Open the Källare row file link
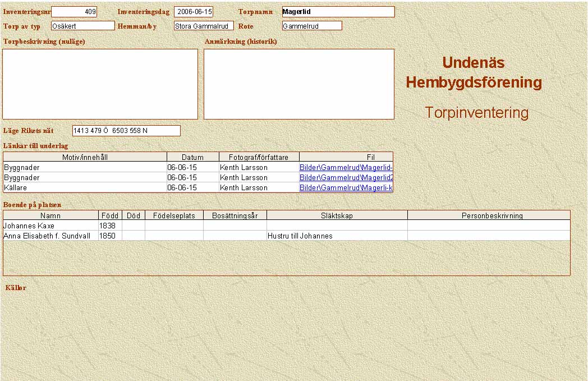588x381 pixels. point(346,187)
